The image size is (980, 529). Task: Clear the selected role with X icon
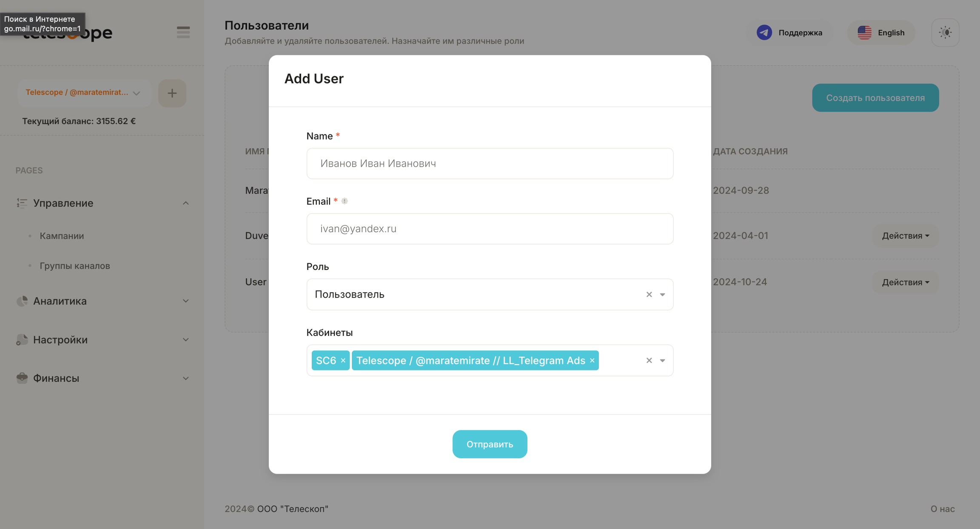click(x=649, y=294)
